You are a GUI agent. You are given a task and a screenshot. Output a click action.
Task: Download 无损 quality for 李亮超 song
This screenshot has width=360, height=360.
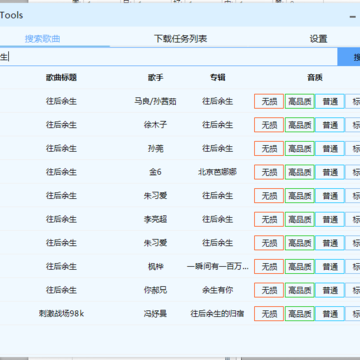tap(269, 219)
